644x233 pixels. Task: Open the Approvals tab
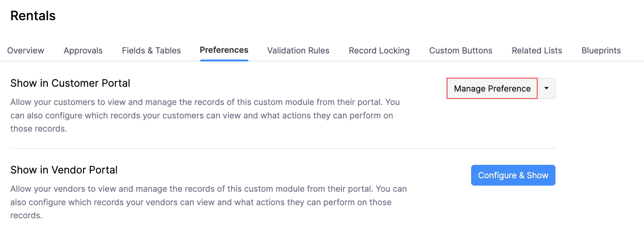click(83, 50)
